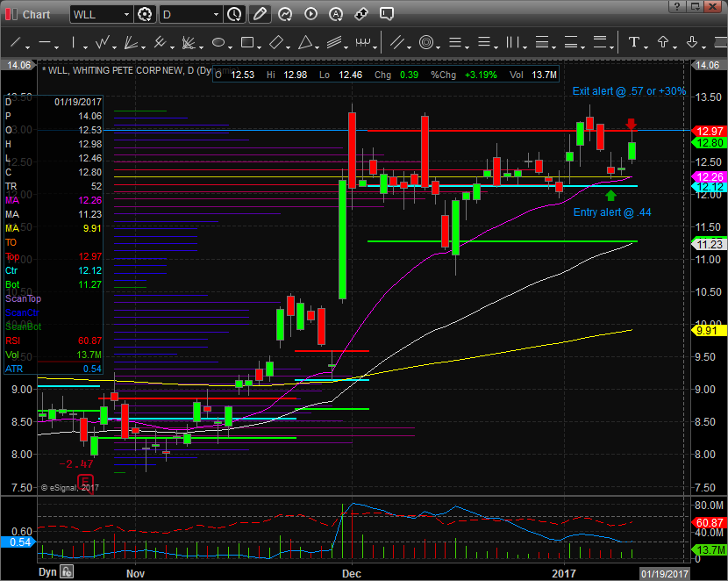Click the symbol link arrows icon
This screenshot has height=581, width=728.
pyautogui.click(x=360, y=14)
